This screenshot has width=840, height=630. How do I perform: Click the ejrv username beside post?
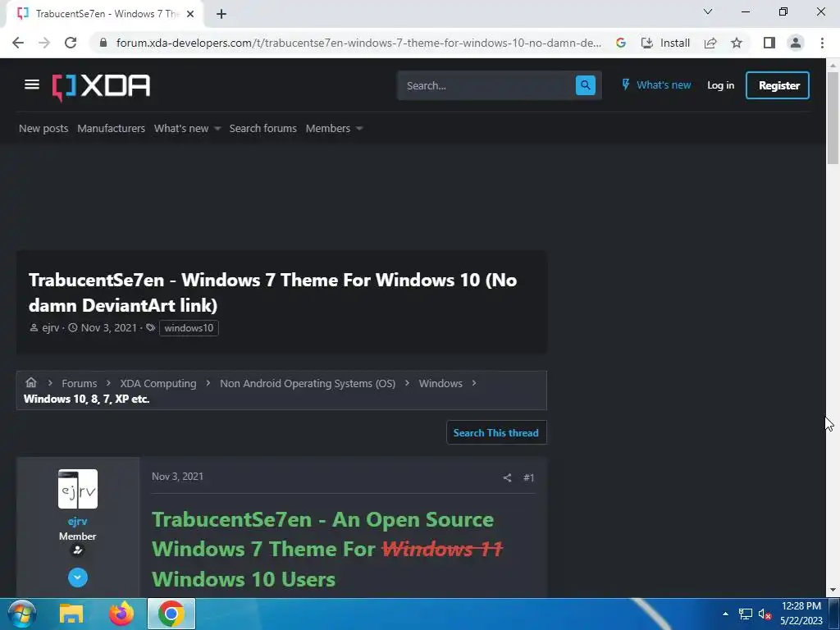point(78,521)
